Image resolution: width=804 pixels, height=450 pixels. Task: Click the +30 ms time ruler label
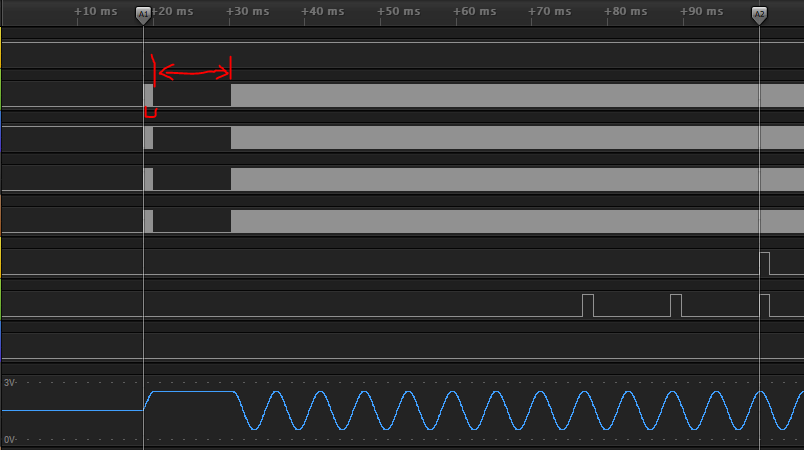coord(248,11)
